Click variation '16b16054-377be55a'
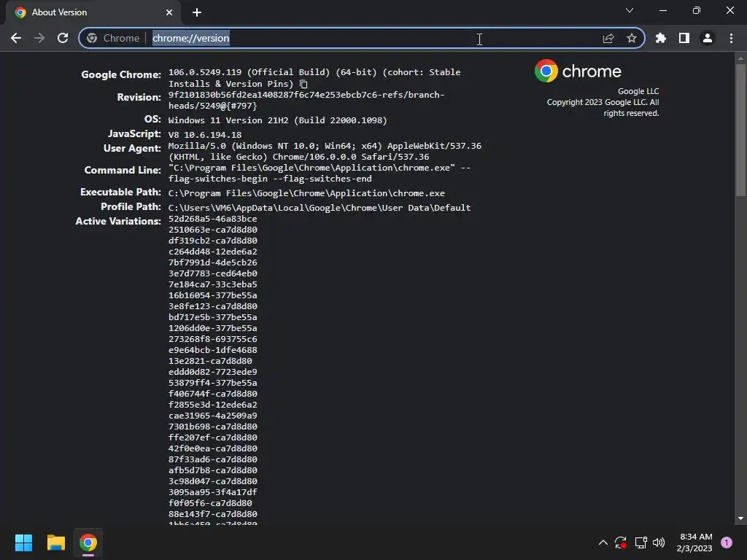 tap(212, 296)
